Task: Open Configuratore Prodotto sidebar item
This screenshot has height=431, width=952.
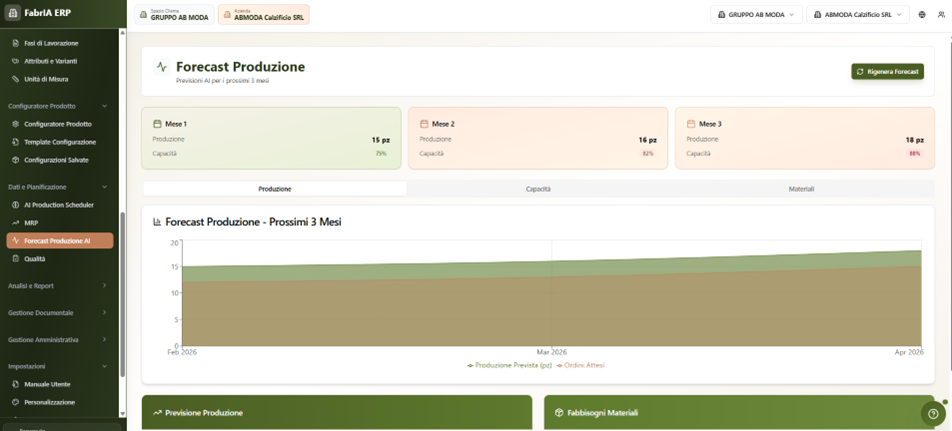Action: click(x=60, y=124)
